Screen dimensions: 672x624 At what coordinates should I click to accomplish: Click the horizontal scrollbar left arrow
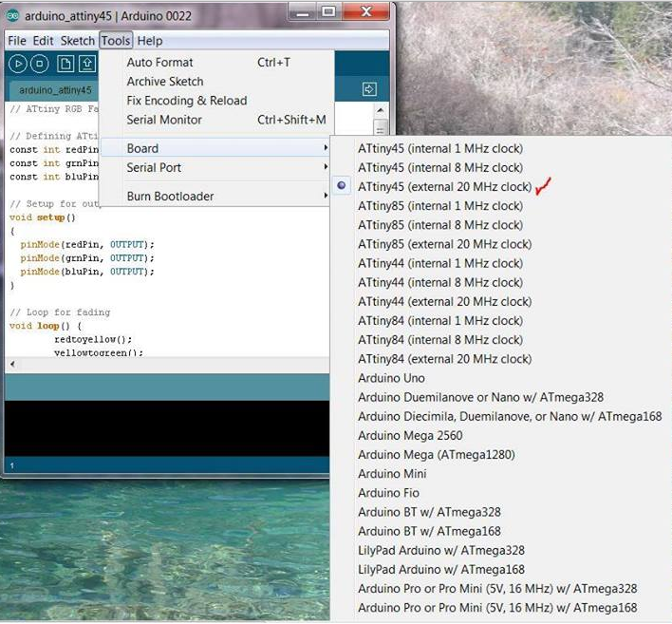click(x=12, y=364)
